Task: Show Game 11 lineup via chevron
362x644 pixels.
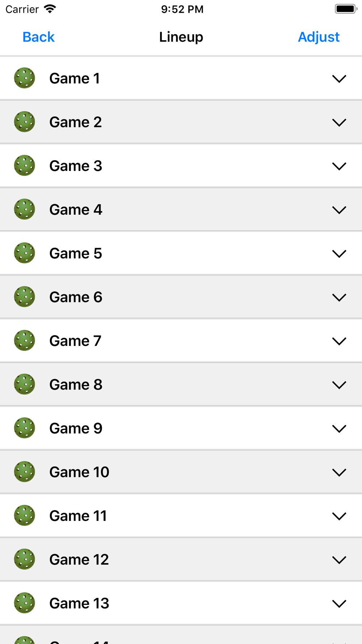Action: point(339,516)
